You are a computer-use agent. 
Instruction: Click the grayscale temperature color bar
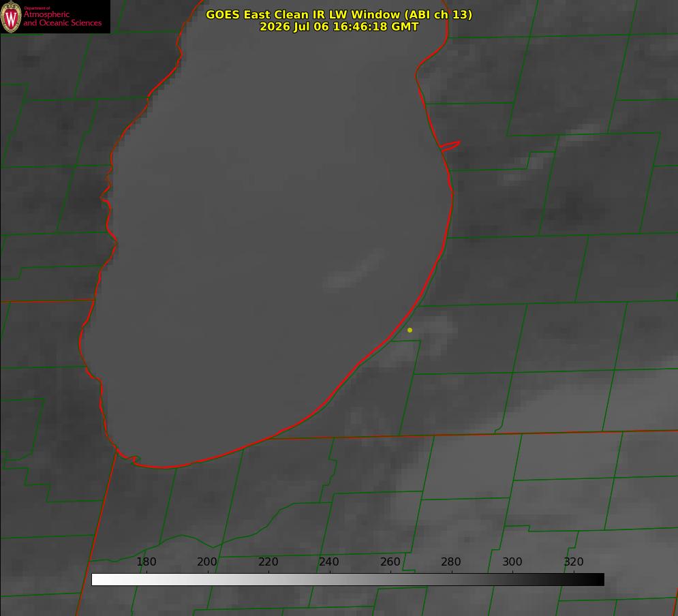(x=348, y=579)
